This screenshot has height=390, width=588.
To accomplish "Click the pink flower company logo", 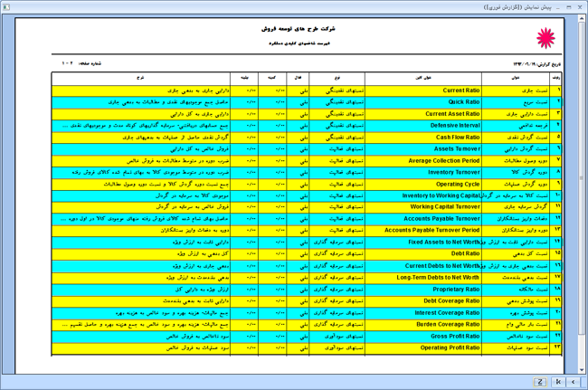I will click(546, 39).
